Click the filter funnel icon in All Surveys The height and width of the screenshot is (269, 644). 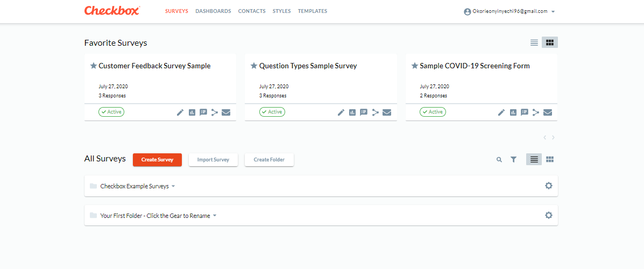tap(514, 160)
